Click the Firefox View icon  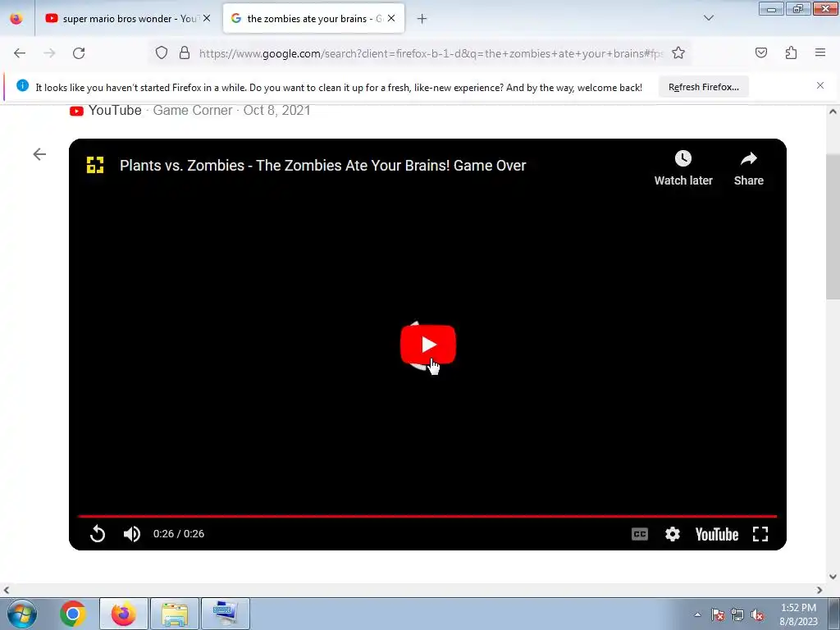click(x=16, y=18)
